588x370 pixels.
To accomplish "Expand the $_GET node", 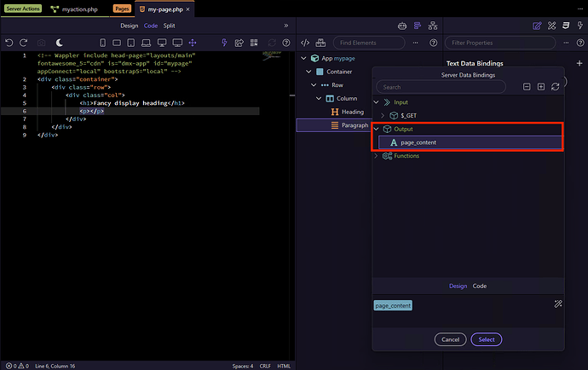I will 383,116.
